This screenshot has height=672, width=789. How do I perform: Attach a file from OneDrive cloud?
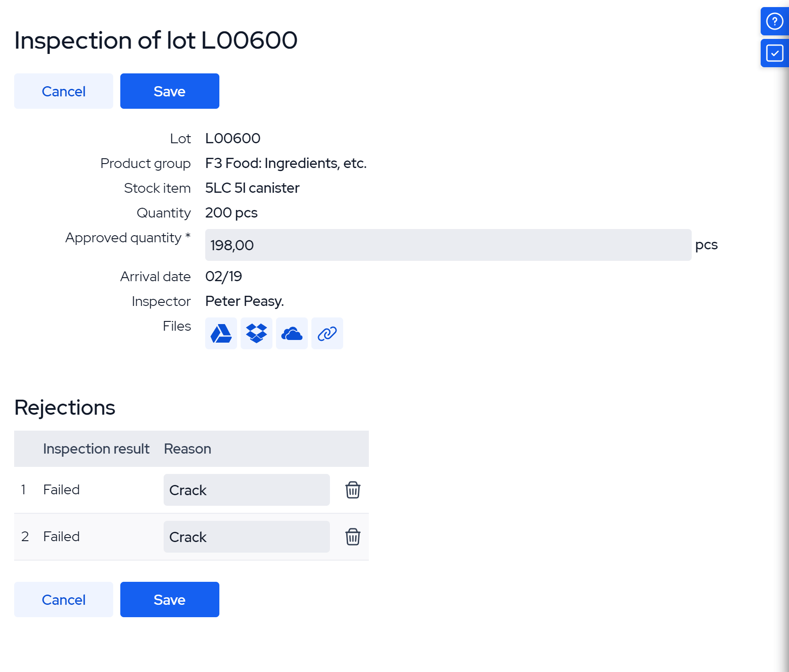(292, 333)
